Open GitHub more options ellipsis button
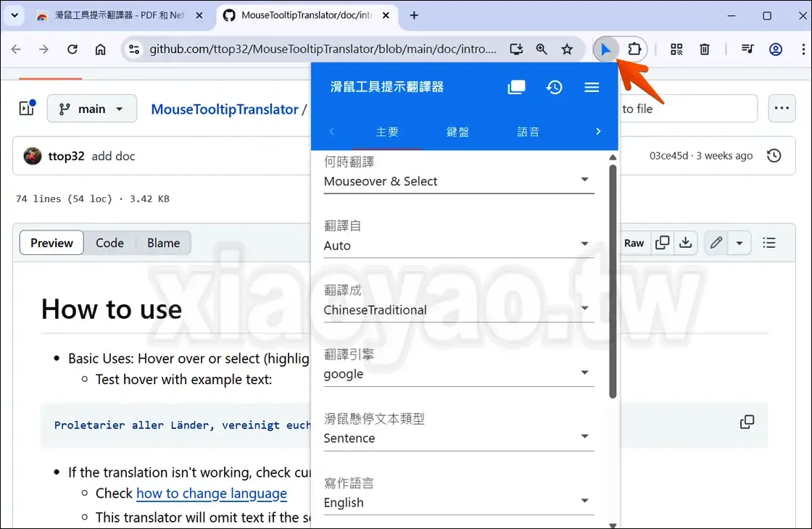Screen dimensions: 812x529 point(782,108)
